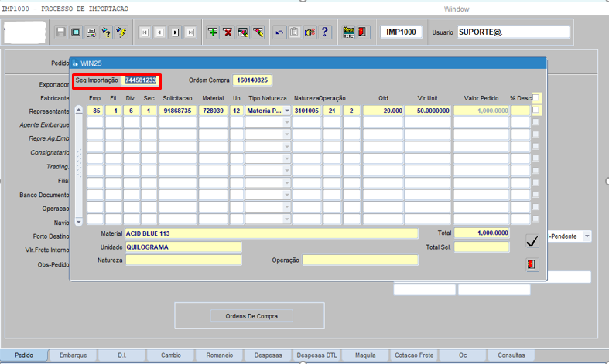Go to next record arrow button
The height and width of the screenshot is (364, 609).
point(176,32)
